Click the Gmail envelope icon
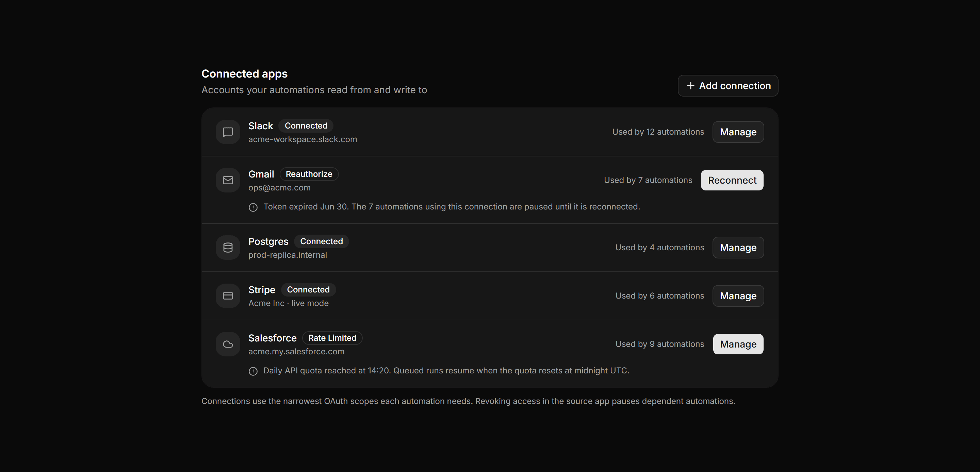 (228, 180)
